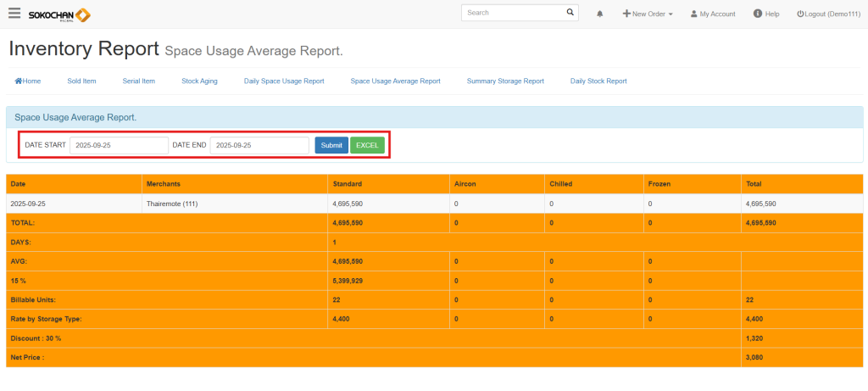868x391 pixels.
Task: Export report with green EXCEL button
Action: click(x=367, y=146)
